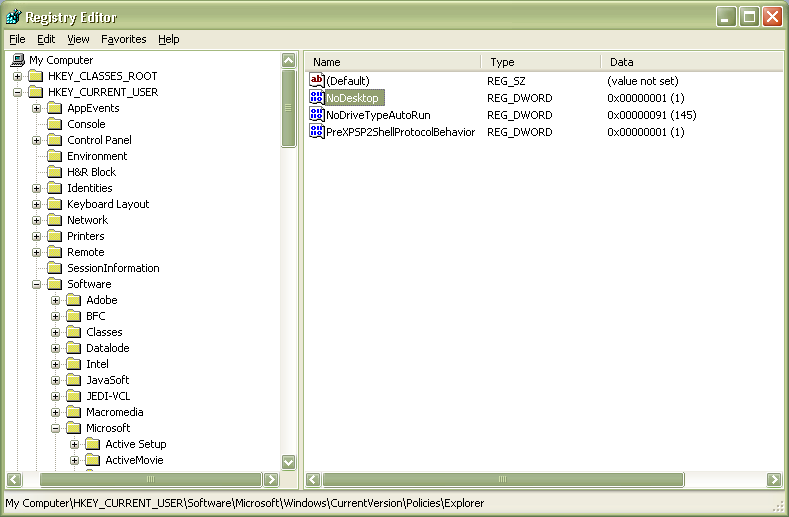This screenshot has height=517, width=789.
Task: Sort values by the Data column header
Action: pyautogui.click(x=692, y=62)
